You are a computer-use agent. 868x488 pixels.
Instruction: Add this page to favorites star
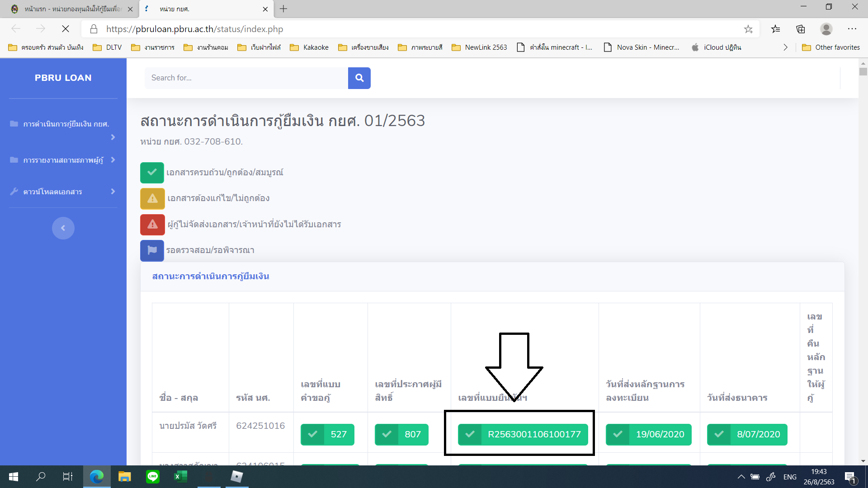point(748,29)
